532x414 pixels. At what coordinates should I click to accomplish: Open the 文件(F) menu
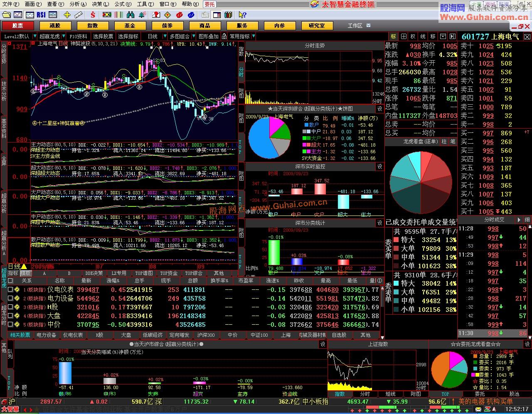11,4
